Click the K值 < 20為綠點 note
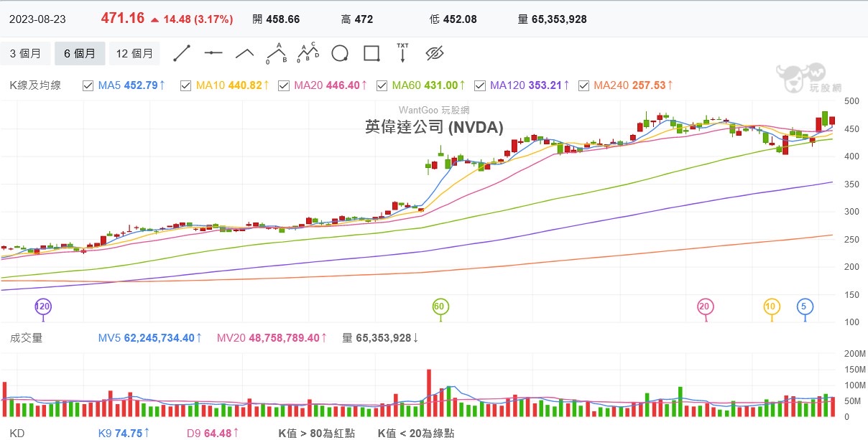The height and width of the screenshot is (440, 868). 416,433
